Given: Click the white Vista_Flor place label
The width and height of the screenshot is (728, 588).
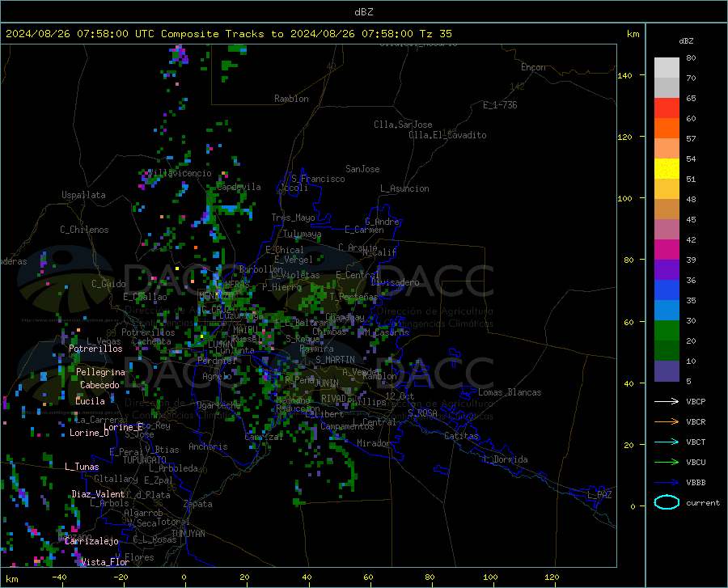Looking at the screenshot, I should coord(104,562).
